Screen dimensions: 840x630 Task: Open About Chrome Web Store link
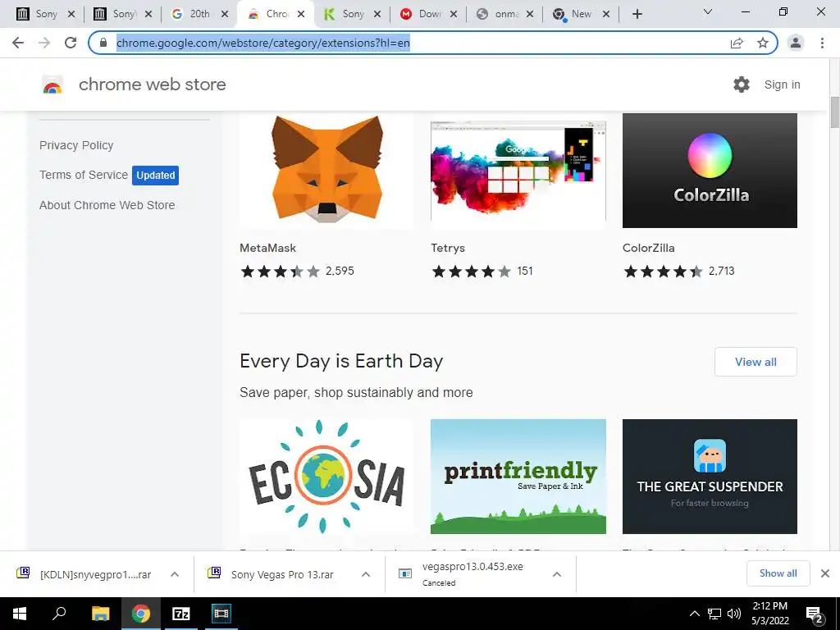(x=107, y=205)
